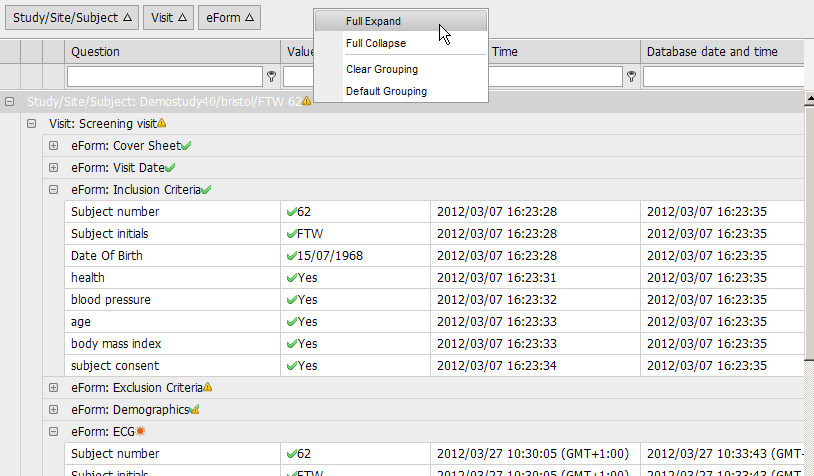
Task: Click the warning icon beside Exclusion Criteria
Action: pyautogui.click(x=208, y=387)
